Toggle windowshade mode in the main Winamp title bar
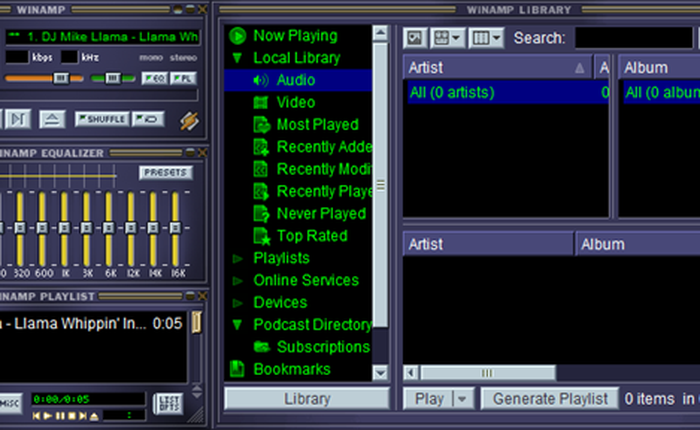Image resolution: width=700 pixels, height=430 pixels. tap(190, 9)
